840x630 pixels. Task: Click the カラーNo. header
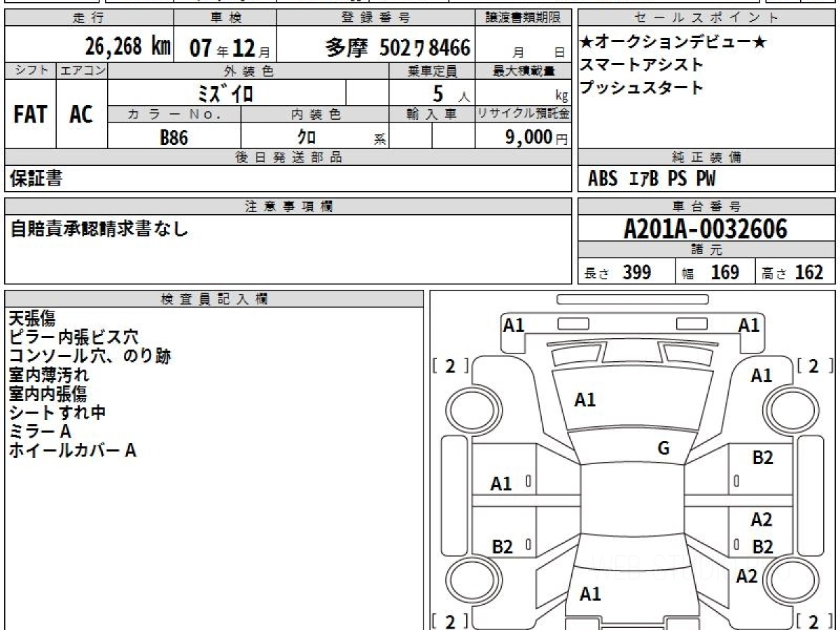pyautogui.click(x=174, y=114)
